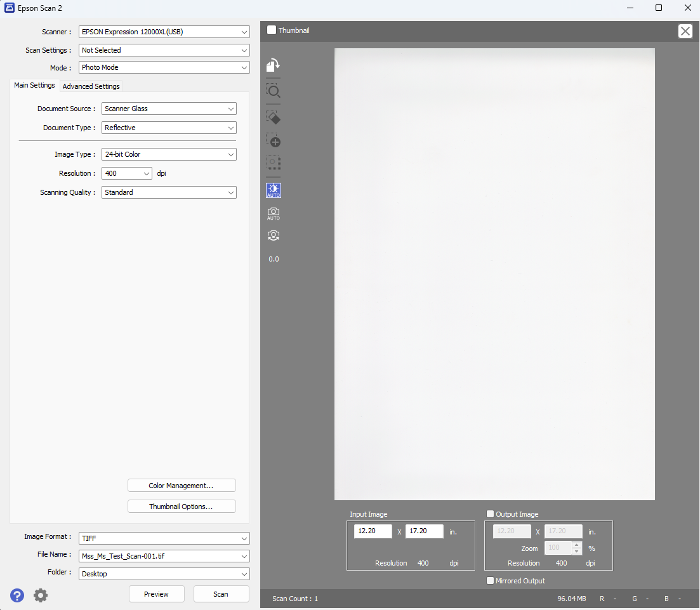Enable the Thumbnail checkbox

click(x=272, y=30)
